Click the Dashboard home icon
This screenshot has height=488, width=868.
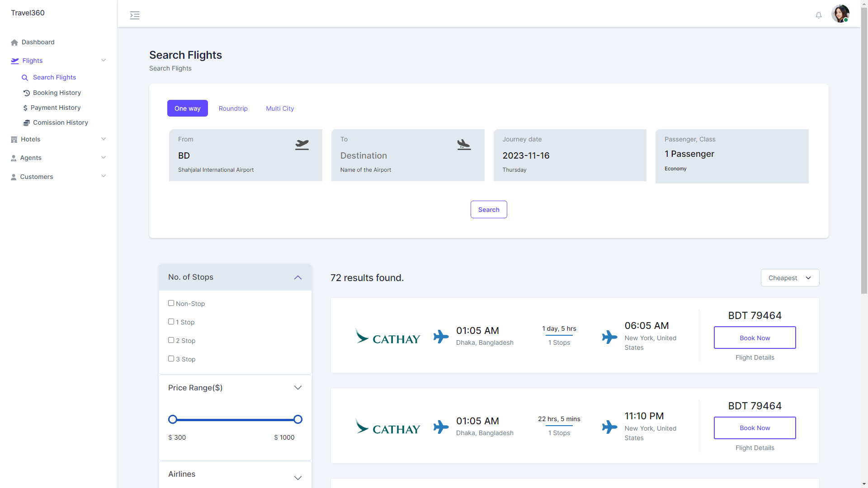tap(14, 42)
